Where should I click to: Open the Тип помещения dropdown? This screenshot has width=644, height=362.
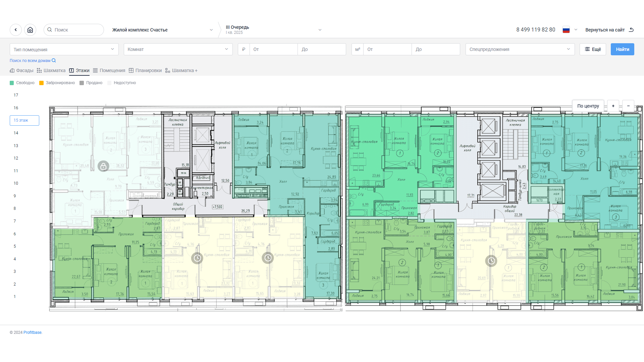64,49
